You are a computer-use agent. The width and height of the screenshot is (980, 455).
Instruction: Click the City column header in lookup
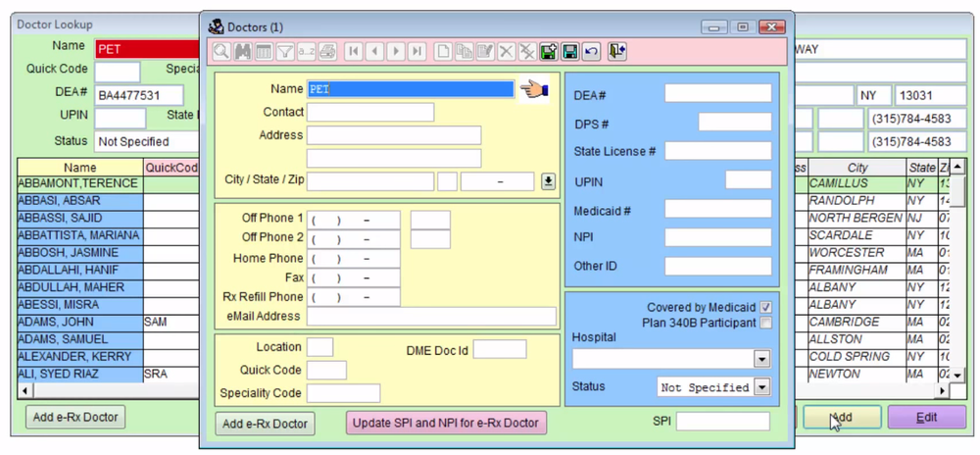tap(857, 168)
